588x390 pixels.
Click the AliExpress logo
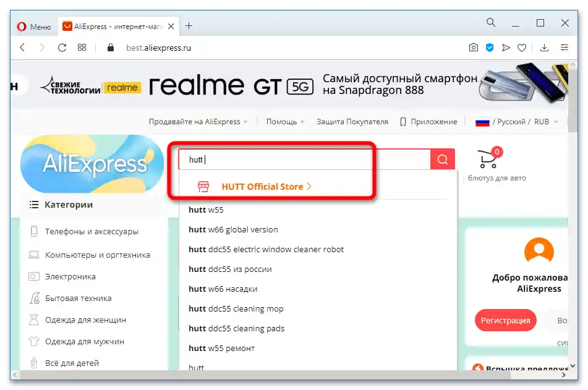coord(92,164)
